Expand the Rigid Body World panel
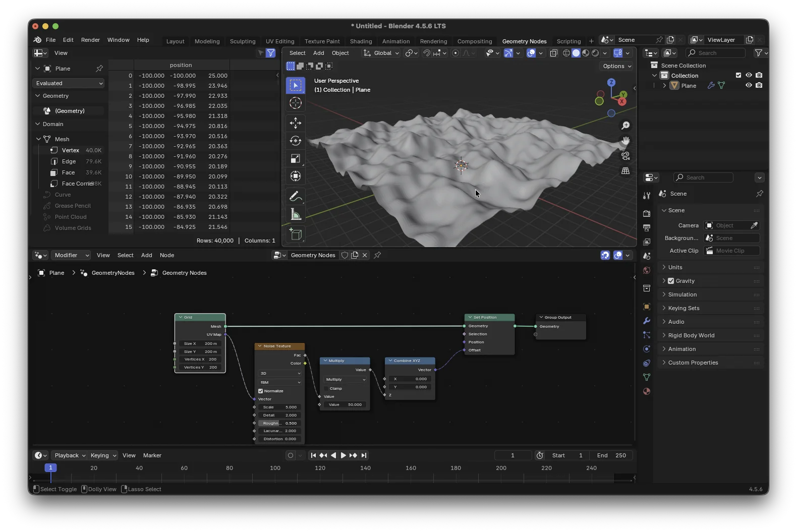 click(691, 335)
